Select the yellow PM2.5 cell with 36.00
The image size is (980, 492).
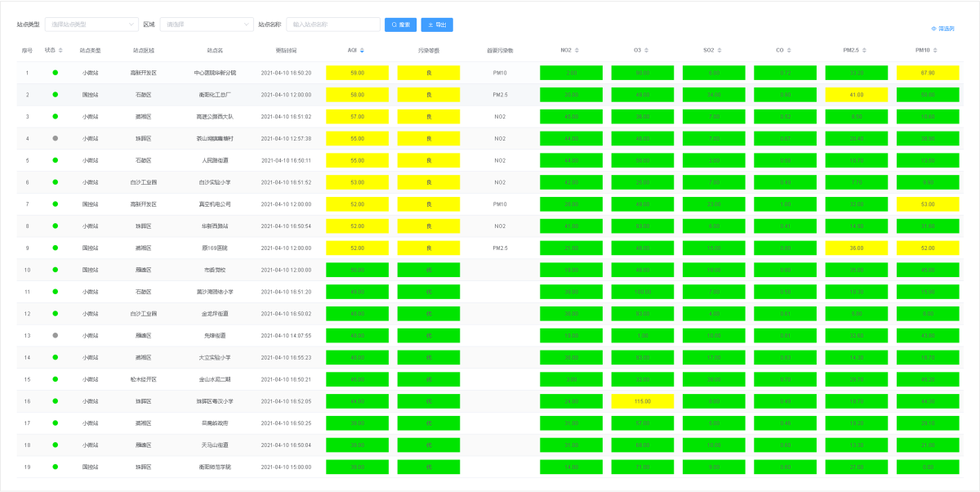[x=857, y=248]
